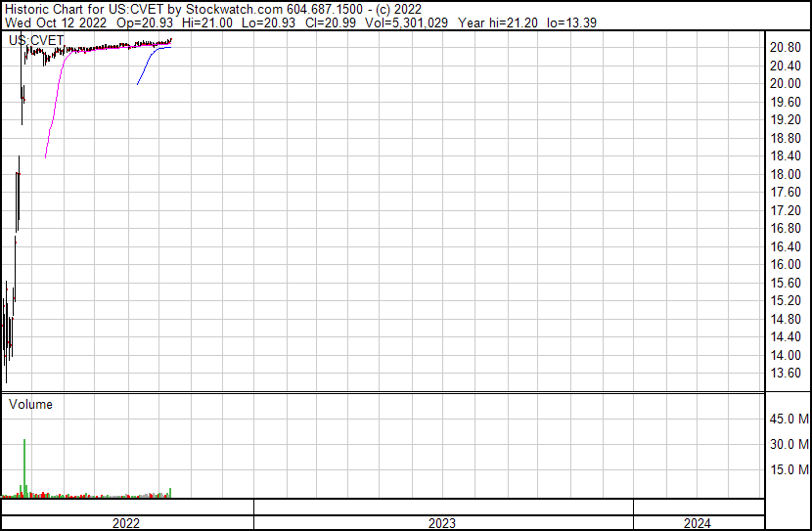Click the 20.80 price axis label
Image resolution: width=812 pixels, height=531 pixels.
pyautogui.click(x=786, y=48)
